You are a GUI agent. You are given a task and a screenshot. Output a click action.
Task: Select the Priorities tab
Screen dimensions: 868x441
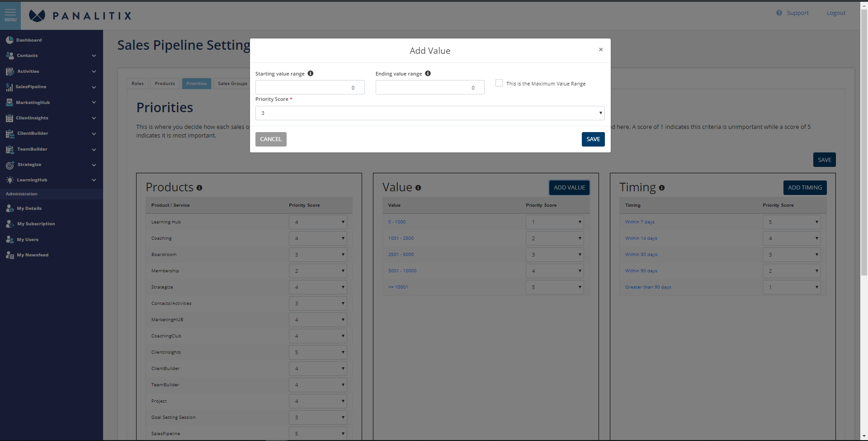[196, 84]
